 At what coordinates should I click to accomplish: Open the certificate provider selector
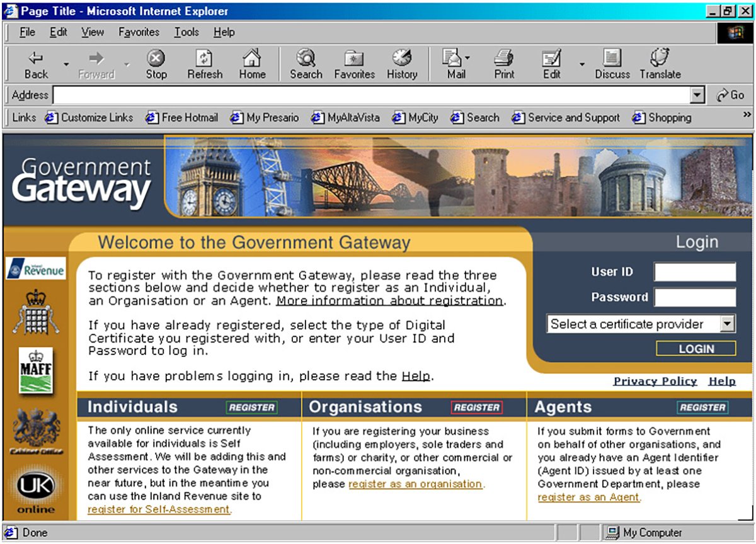click(x=641, y=324)
